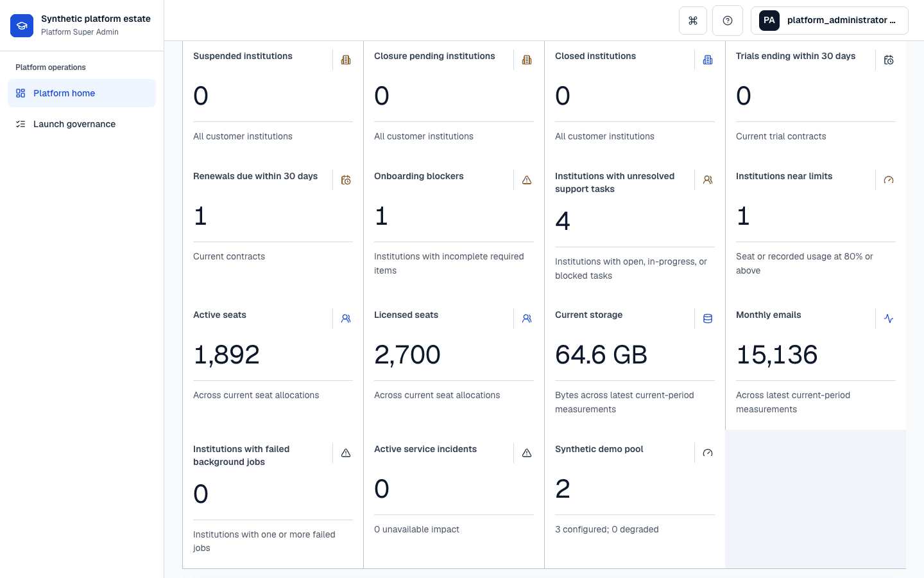Select Institutions with unresolved support tasks title
The width and height of the screenshot is (924, 578).
click(x=615, y=182)
